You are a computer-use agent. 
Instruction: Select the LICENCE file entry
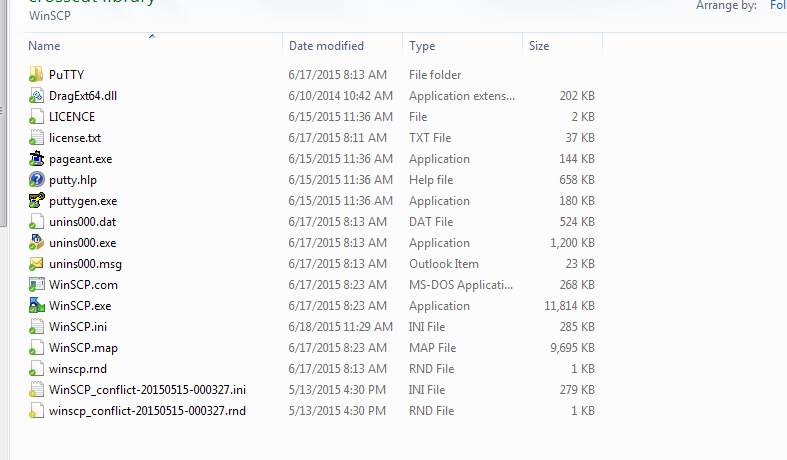[x=72, y=117]
